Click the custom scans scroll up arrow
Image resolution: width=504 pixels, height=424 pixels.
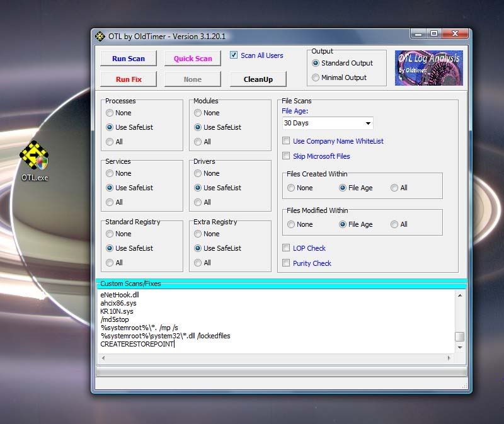point(460,295)
